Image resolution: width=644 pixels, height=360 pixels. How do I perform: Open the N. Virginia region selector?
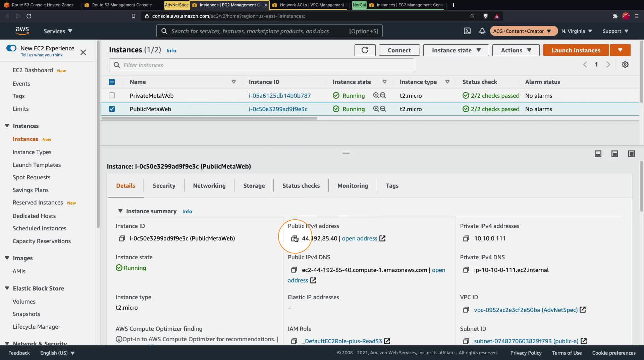(577, 31)
